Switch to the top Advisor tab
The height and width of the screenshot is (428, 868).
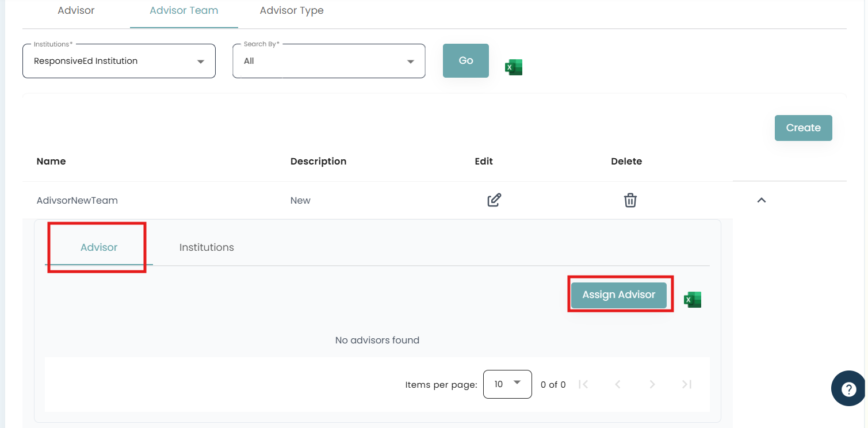[76, 10]
